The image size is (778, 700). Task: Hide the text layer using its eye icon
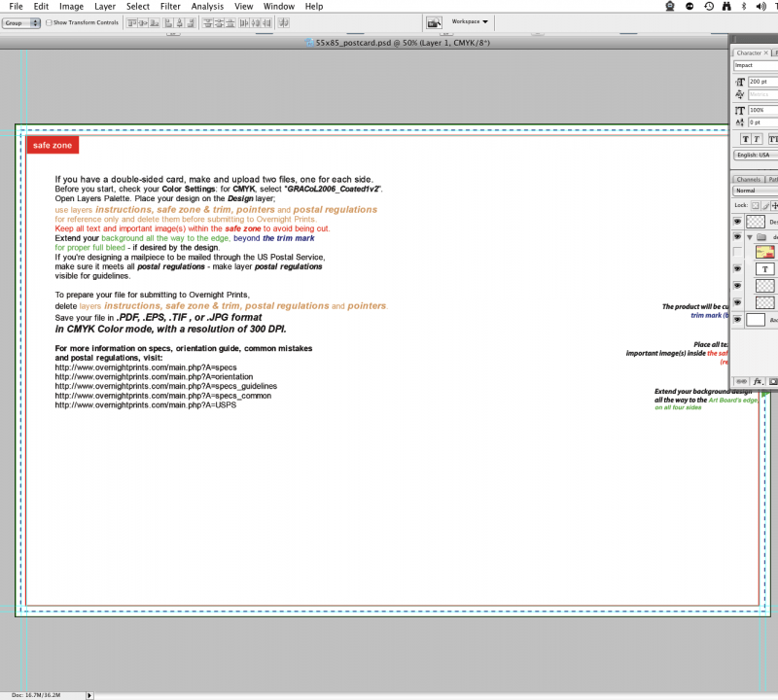tap(737, 268)
